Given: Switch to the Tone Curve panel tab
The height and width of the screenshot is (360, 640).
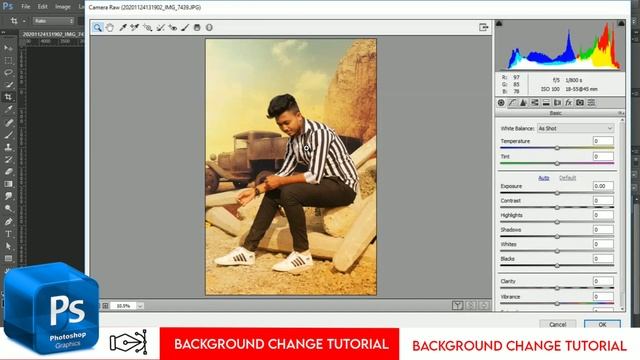Looking at the screenshot, I should 512,103.
